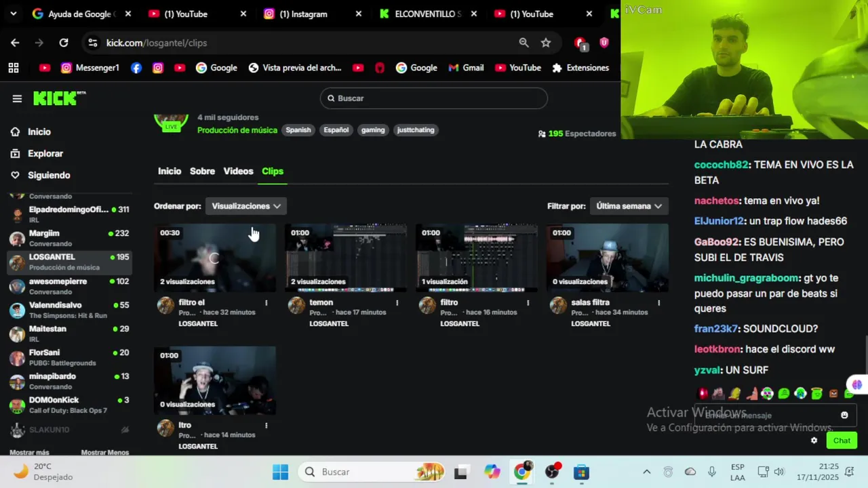This screenshot has width=868, height=488.
Task: Open options menu for clip 'temon'
Action: coord(397,303)
